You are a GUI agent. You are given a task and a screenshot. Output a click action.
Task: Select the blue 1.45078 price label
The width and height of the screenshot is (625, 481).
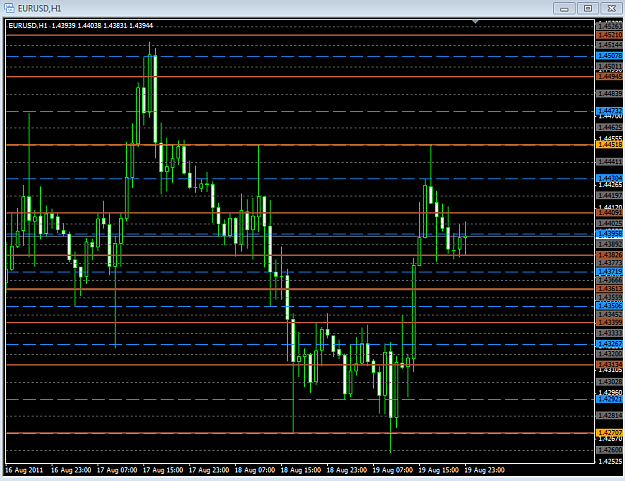tap(610, 56)
